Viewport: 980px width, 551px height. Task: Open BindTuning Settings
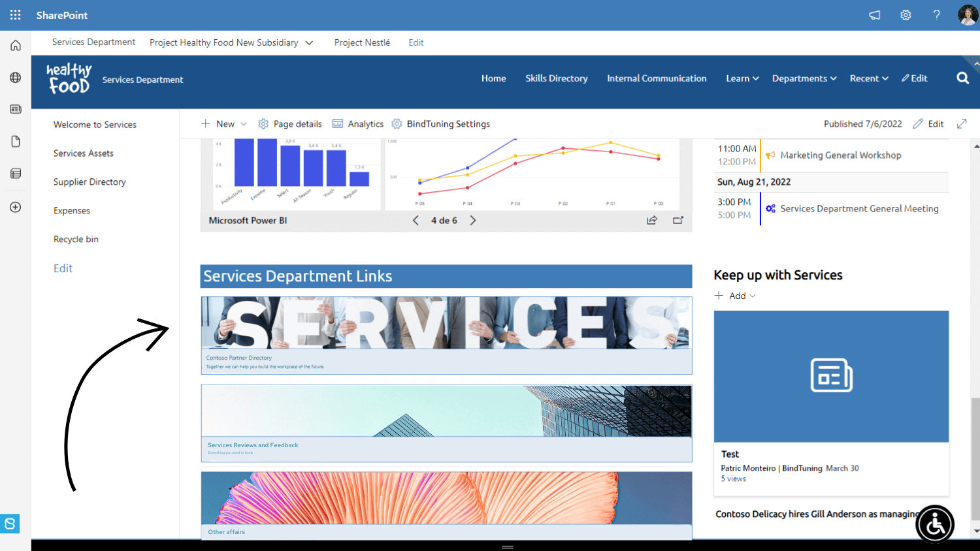point(441,124)
